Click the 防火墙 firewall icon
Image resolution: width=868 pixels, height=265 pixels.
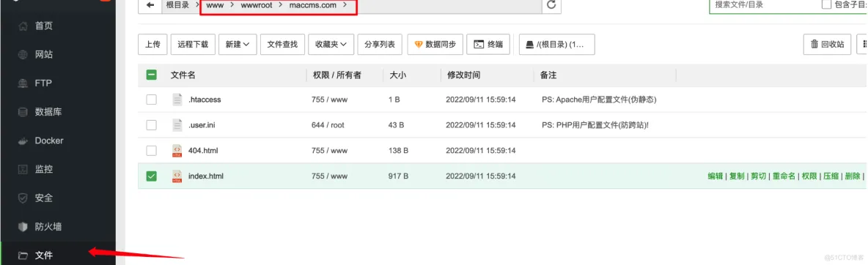(x=23, y=227)
